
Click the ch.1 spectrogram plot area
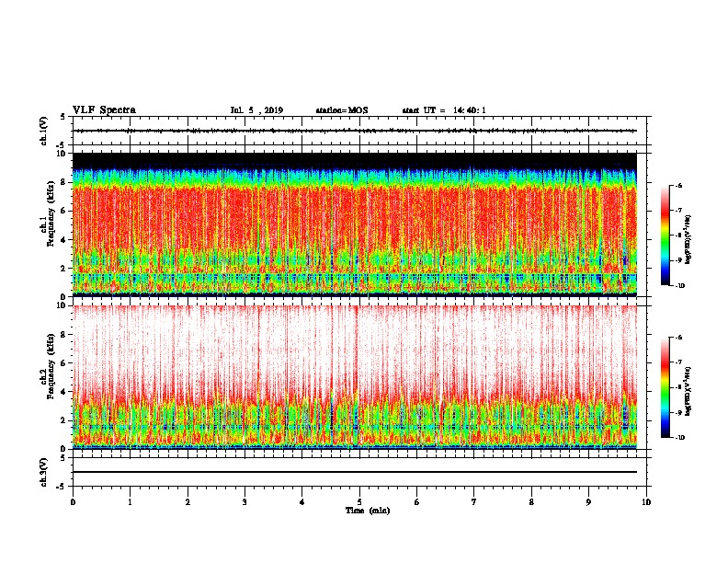click(x=355, y=224)
